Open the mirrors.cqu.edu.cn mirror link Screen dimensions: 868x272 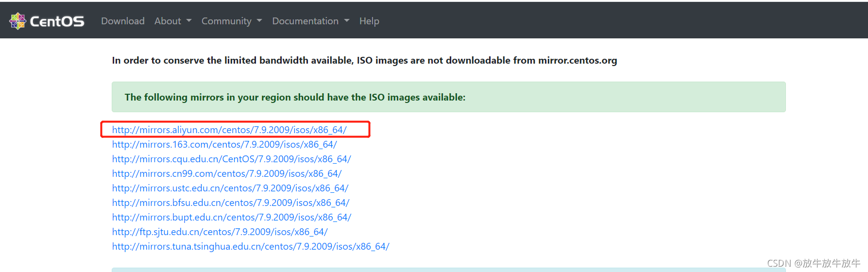(231, 159)
